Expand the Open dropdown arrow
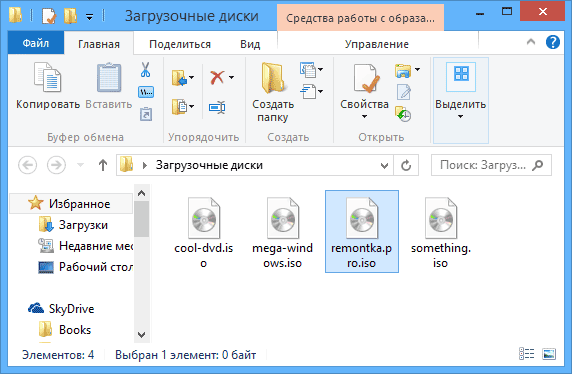Viewport: 572px width, 374px height. point(417,69)
